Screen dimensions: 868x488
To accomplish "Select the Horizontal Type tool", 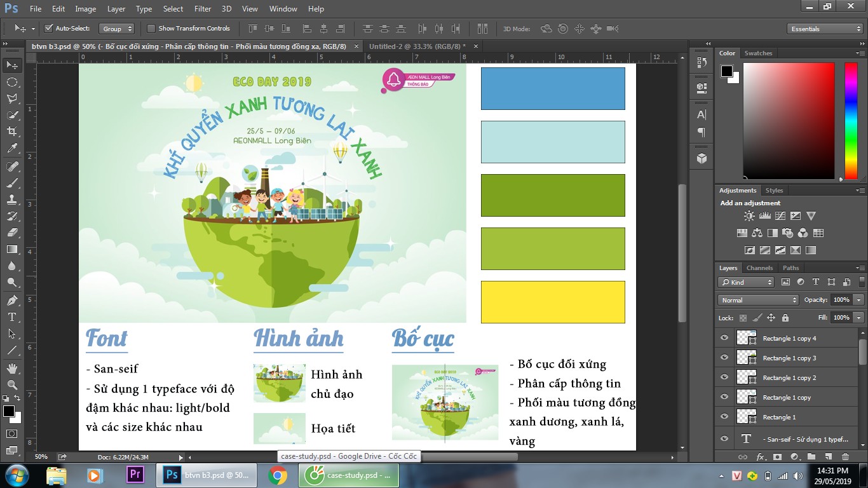I will click(x=12, y=316).
